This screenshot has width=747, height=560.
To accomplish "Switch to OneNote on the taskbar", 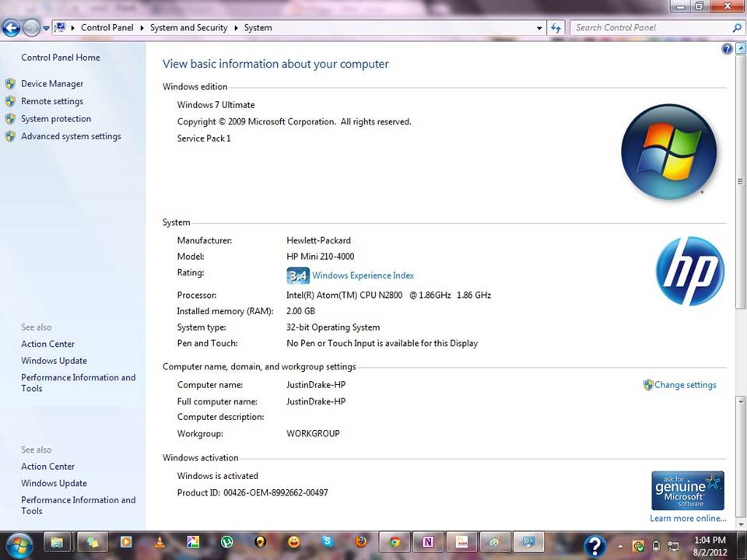I will click(x=428, y=542).
